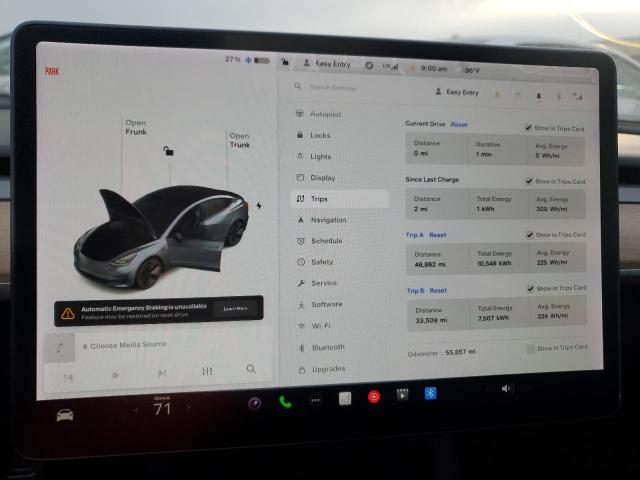
Task: Decrease cabin temperature with left arrow
Action: click(136, 410)
